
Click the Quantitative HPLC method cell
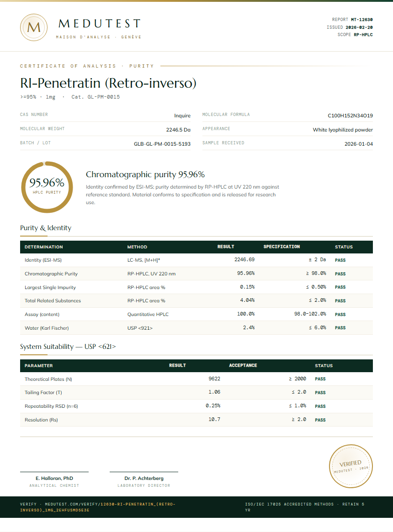(x=148, y=315)
